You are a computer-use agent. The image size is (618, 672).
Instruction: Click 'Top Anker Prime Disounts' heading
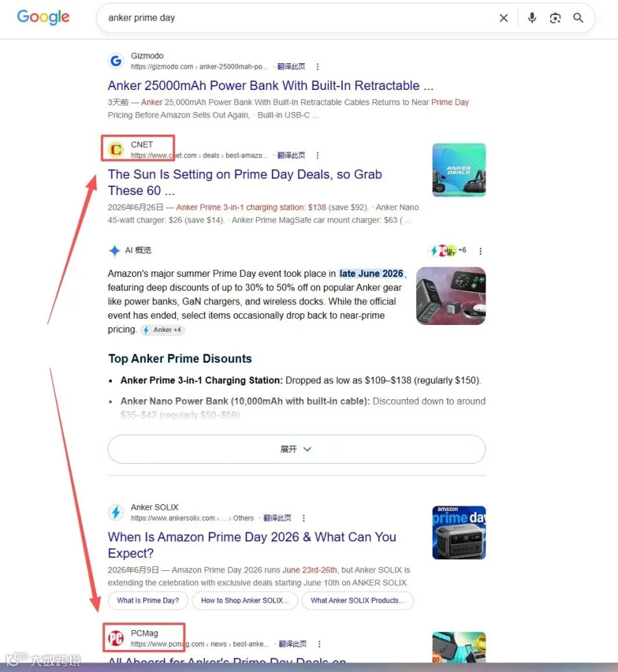coord(180,358)
